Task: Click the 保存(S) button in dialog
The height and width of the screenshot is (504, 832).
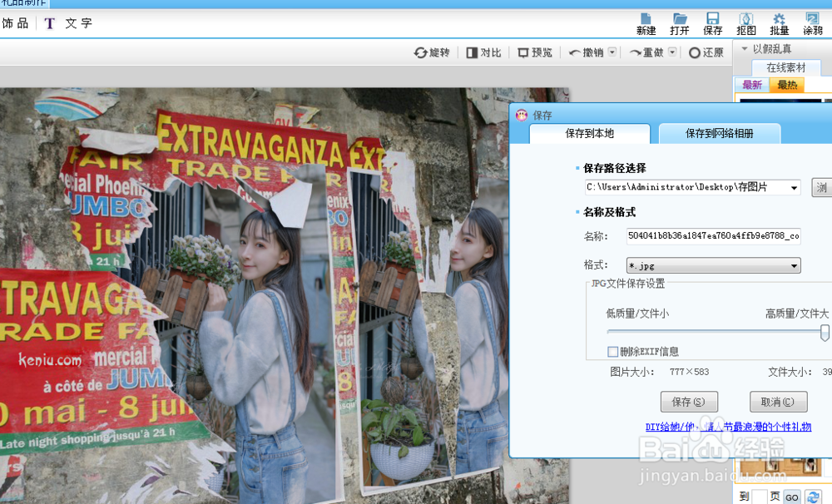Action: coord(689,402)
